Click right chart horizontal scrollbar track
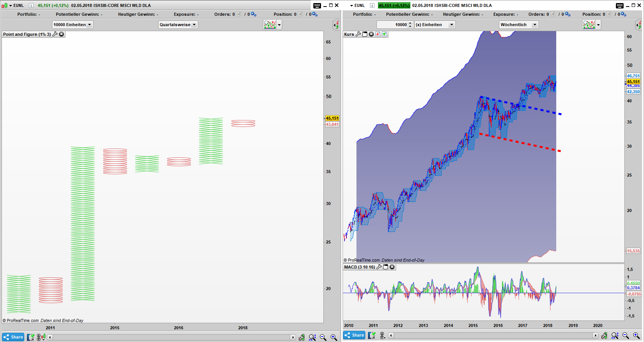Image resolution: width=644 pixels, height=342 pixels. tap(493, 335)
